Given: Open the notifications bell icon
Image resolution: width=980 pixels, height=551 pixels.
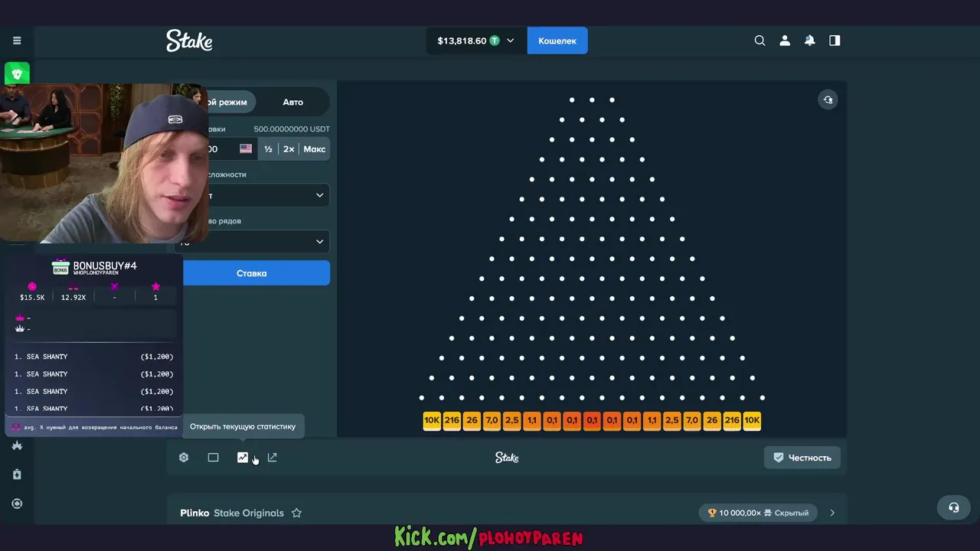Looking at the screenshot, I should point(809,41).
